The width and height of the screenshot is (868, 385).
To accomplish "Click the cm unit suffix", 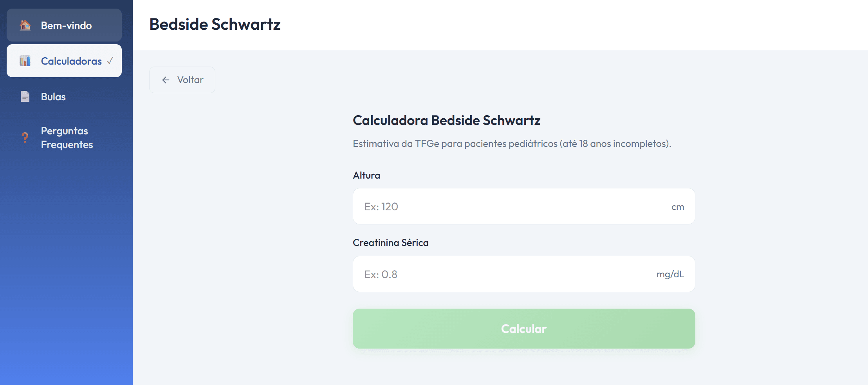I will tap(678, 207).
